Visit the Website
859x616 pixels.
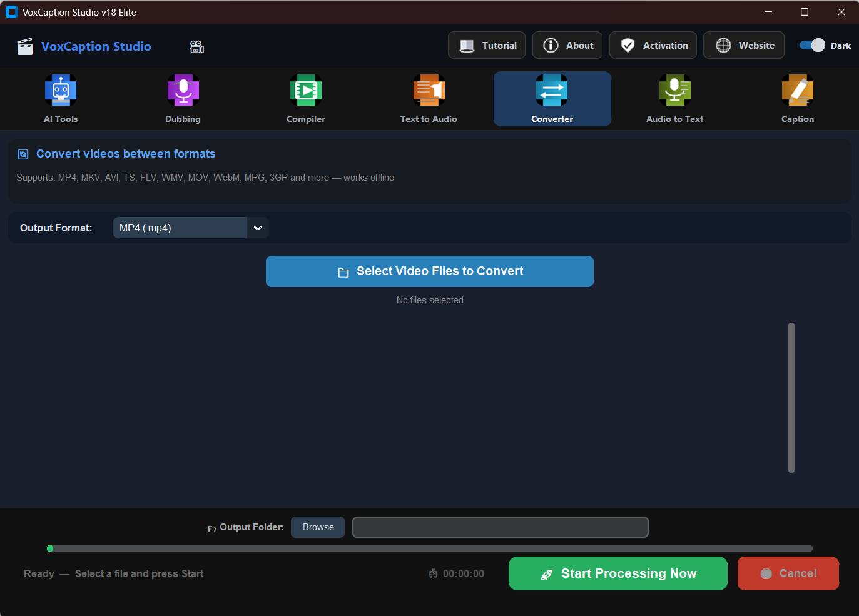pyautogui.click(x=743, y=45)
